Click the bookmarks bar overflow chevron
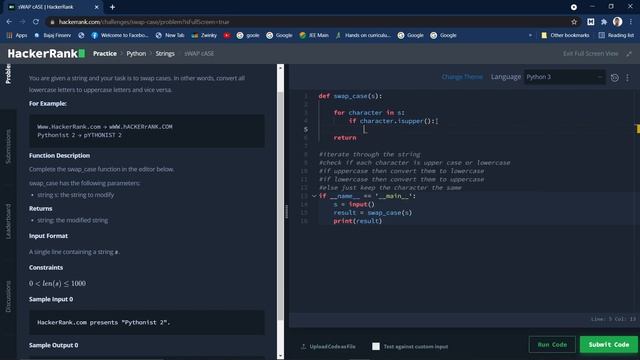 coord(530,36)
